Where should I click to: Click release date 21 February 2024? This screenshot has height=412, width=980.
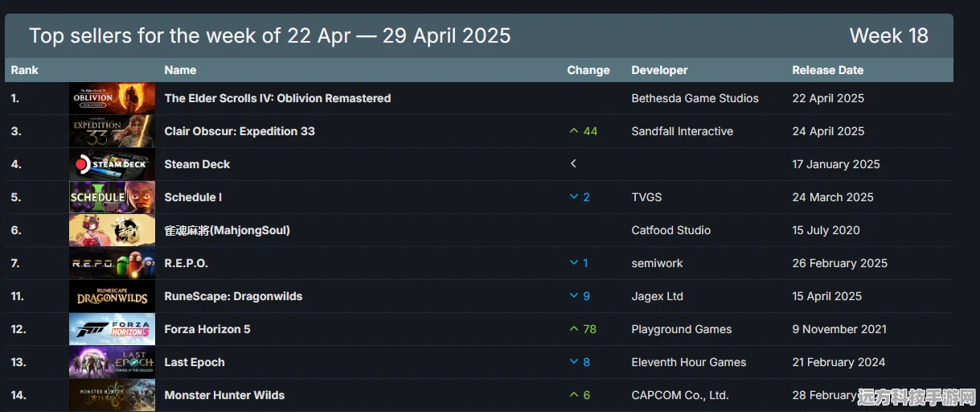[x=839, y=362]
